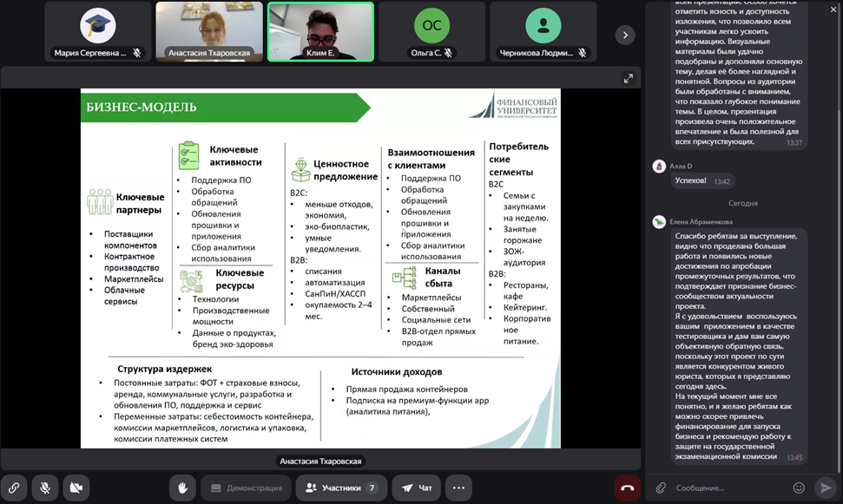843x504 pixels.
Task: Attach a file with the paperclip icon
Action: 660,488
